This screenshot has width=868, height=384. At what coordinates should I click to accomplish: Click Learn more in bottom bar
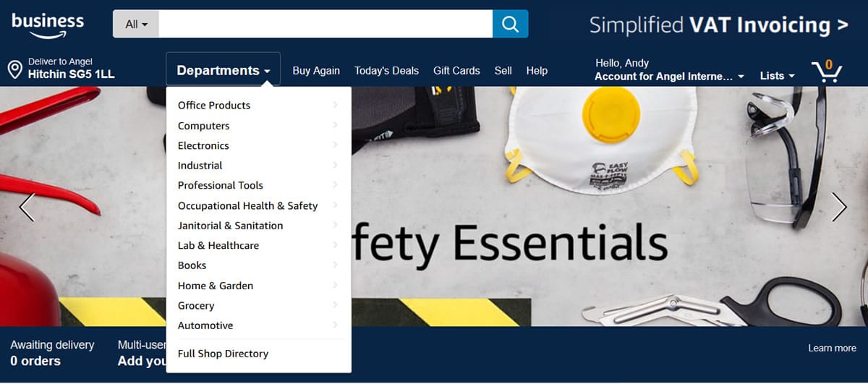(x=832, y=348)
